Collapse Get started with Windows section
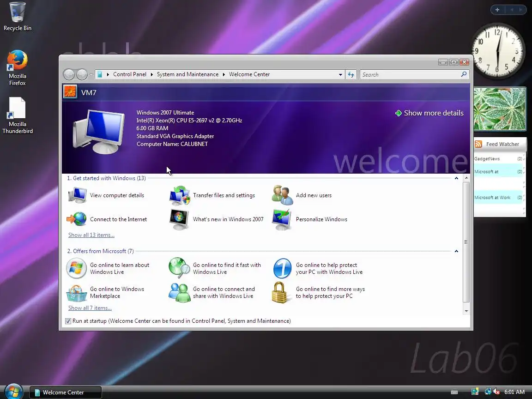The height and width of the screenshot is (399, 532). (x=456, y=178)
